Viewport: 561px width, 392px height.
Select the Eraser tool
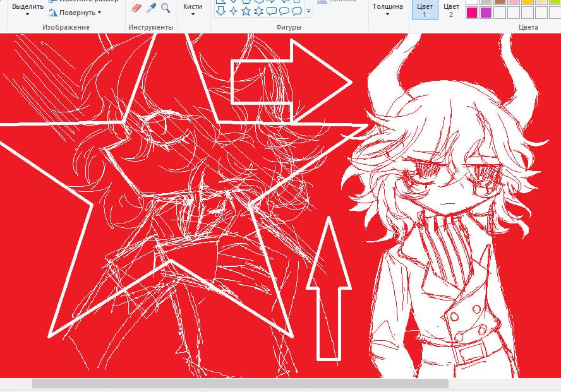[x=136, y=8]
